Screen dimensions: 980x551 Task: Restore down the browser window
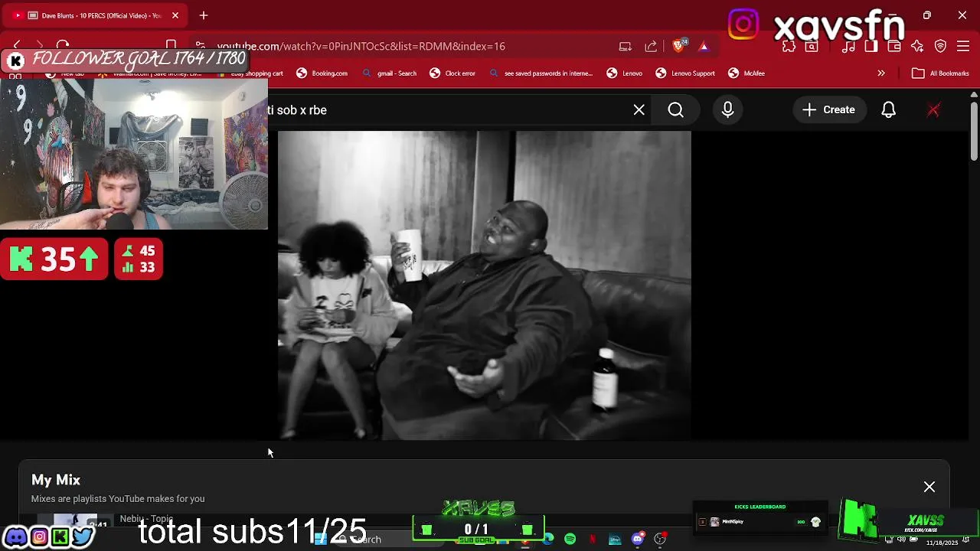pyautogui.click(x=927, y=15)
